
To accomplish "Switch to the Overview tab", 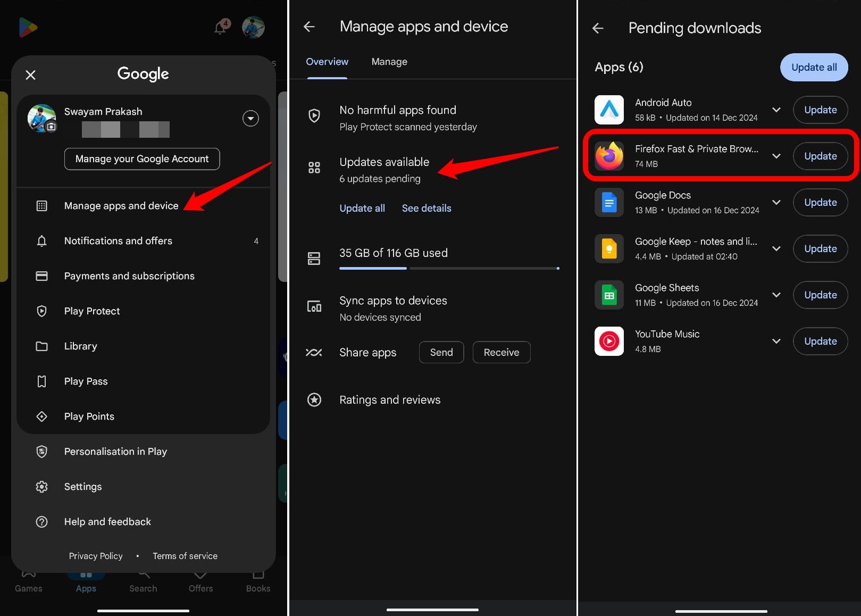I will pos(327,62).
